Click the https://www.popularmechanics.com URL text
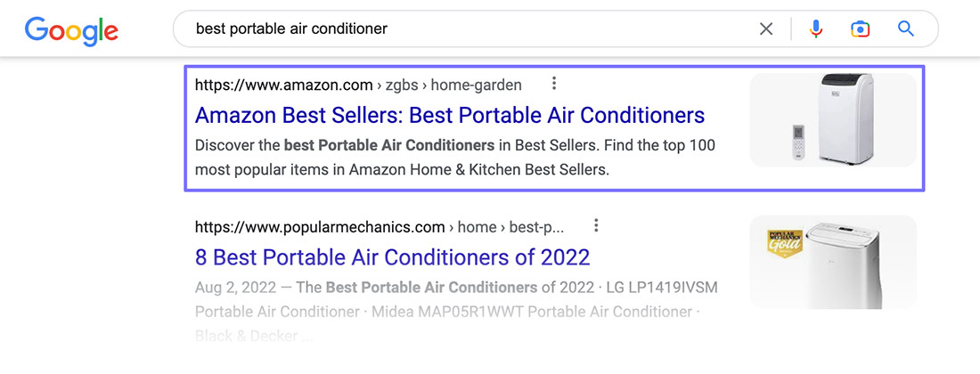 tap(320, 226)
